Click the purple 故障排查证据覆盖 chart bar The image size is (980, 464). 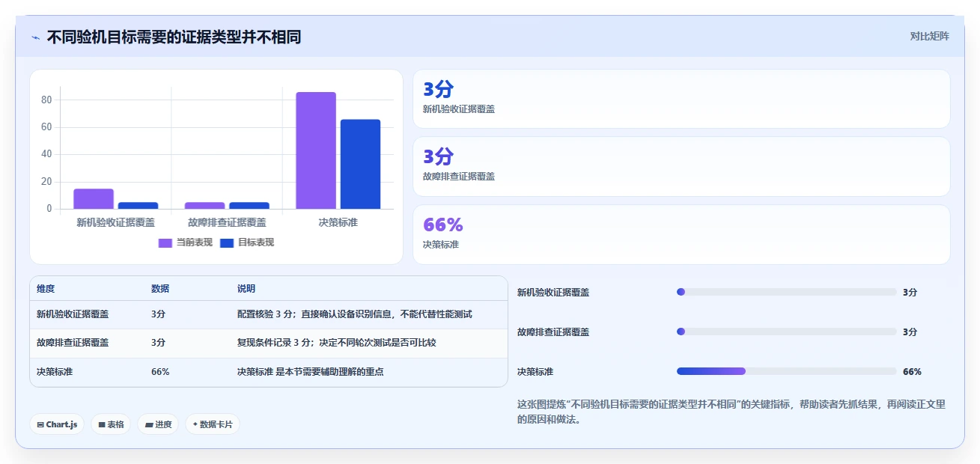[204, 205]
